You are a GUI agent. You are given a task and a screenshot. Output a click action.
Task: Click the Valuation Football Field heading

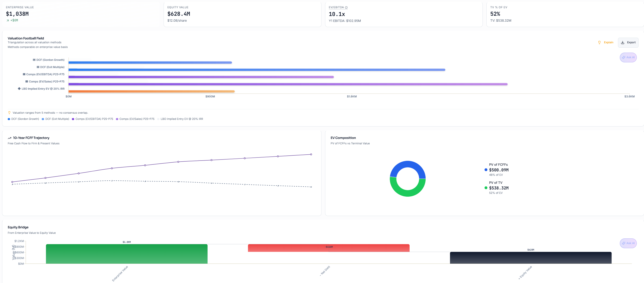(x=26, y=38)
